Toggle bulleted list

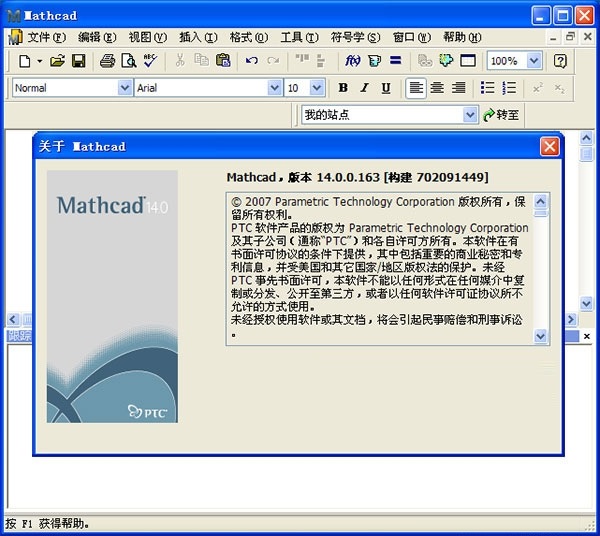pos(488,88)
